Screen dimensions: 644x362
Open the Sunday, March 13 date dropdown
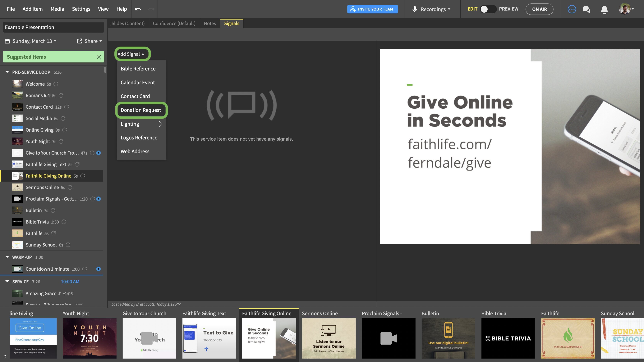click(x=34, y=41)
